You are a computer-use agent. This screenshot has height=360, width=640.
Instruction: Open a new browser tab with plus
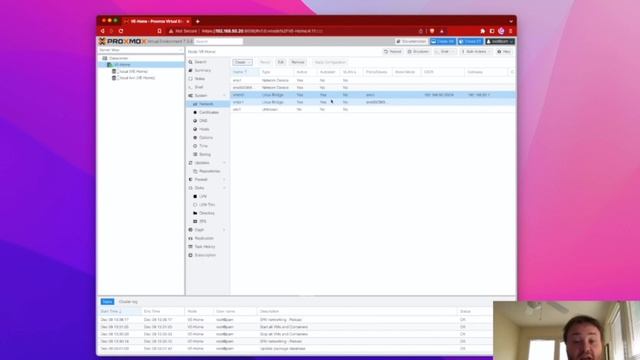[198, 21]
